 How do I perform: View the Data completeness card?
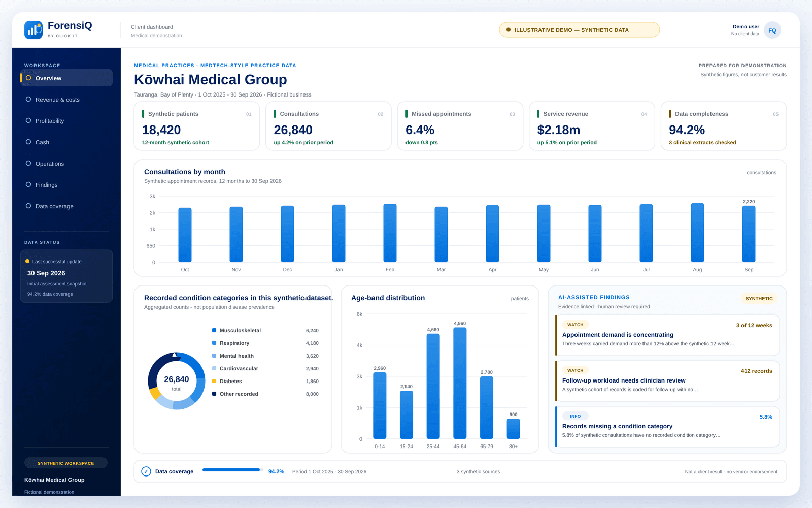724,126
